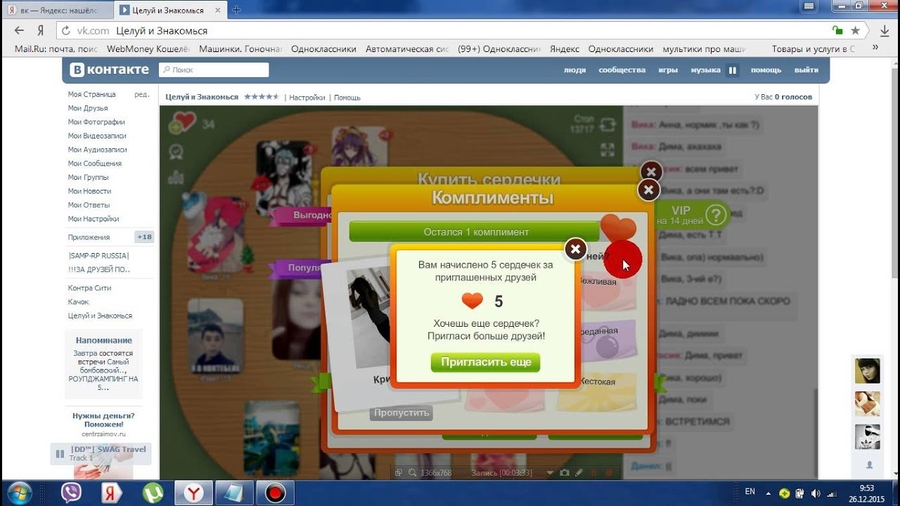Pause the SWAG Travel track player
This screenshot has height=506, width=900.
coord(60,453)
